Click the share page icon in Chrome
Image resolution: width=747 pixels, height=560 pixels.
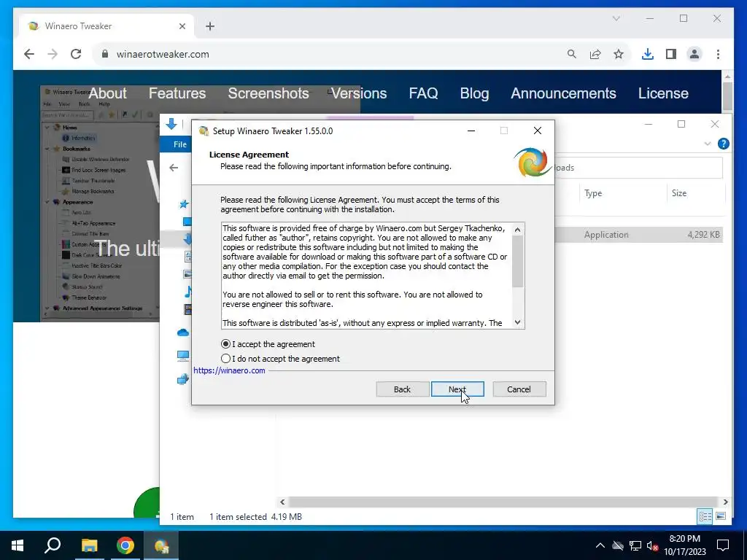[595, 54]
